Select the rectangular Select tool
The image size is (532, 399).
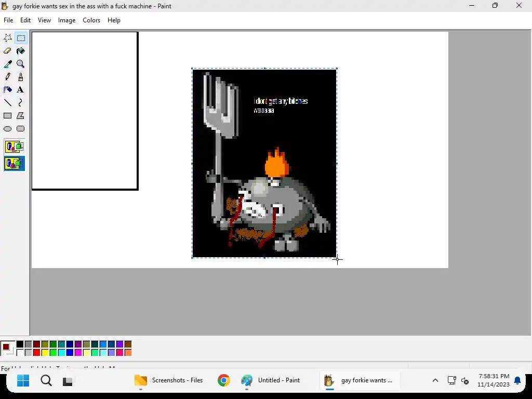point(21,38)
